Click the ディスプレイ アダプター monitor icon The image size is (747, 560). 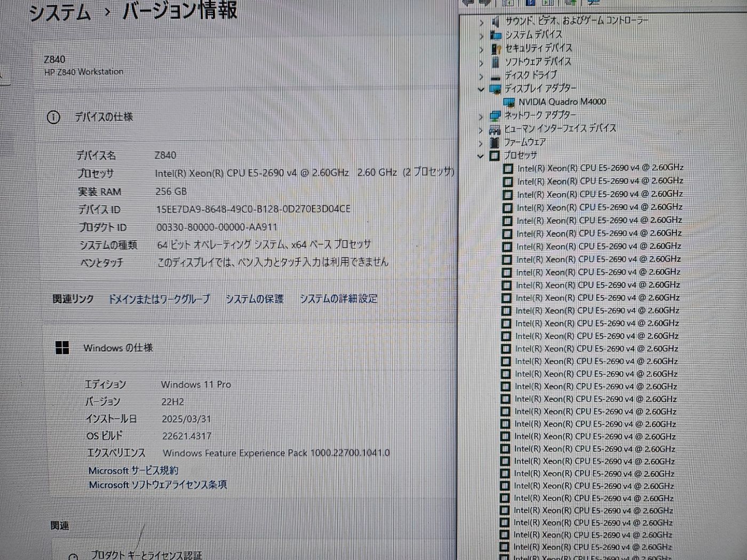point(495,89)
